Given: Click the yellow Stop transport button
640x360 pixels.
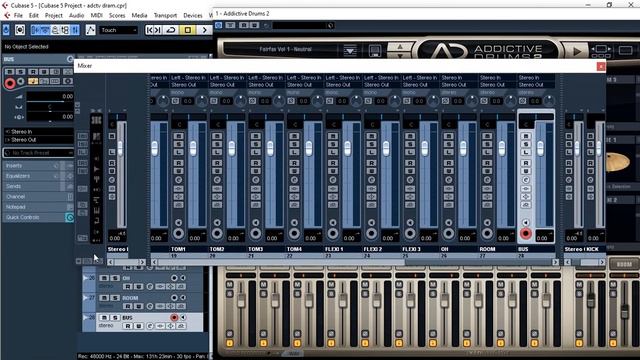Looking at the screenshot, I should point(188,30).
